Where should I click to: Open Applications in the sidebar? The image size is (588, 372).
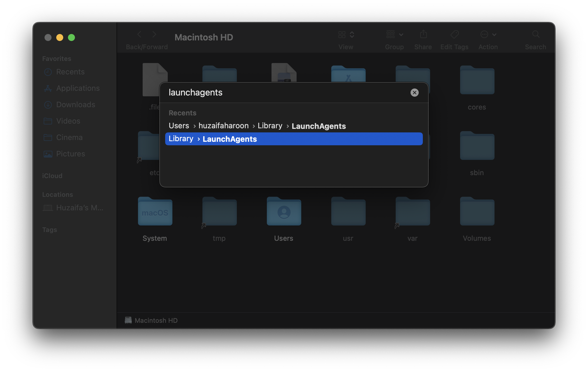(x=78, y=88)
